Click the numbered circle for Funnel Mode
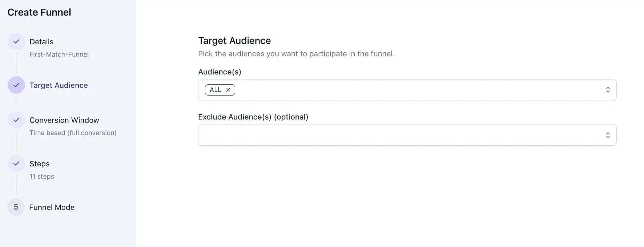Image resolution: width=644 pixels, height=247 pixels. point(16,207)
